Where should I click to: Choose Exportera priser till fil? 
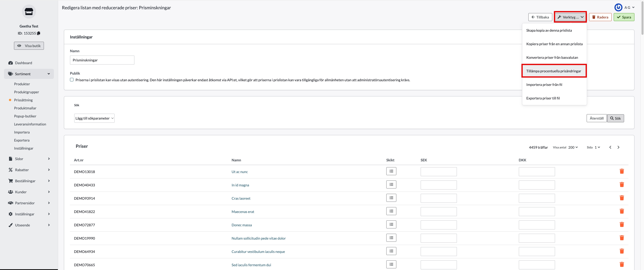543,98
